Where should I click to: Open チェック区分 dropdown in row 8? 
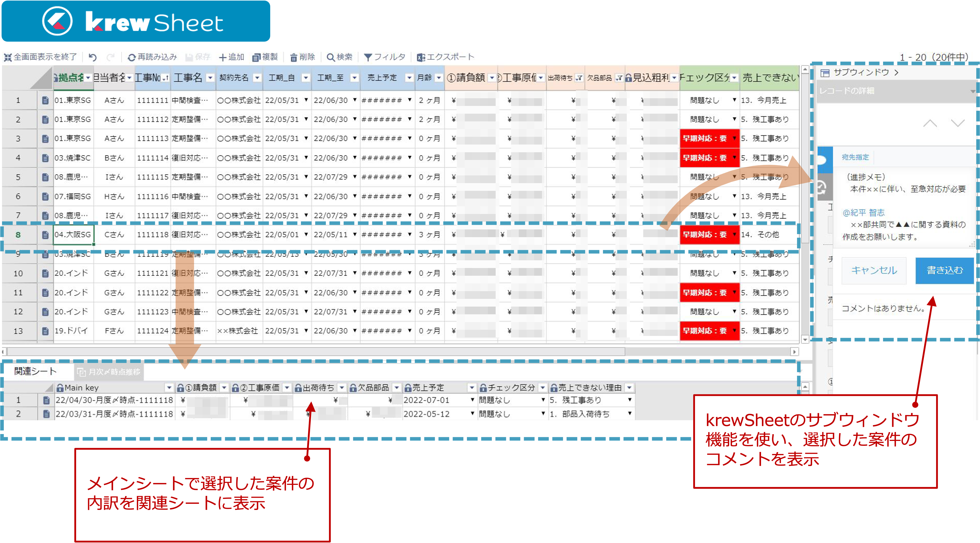(734, 234)
